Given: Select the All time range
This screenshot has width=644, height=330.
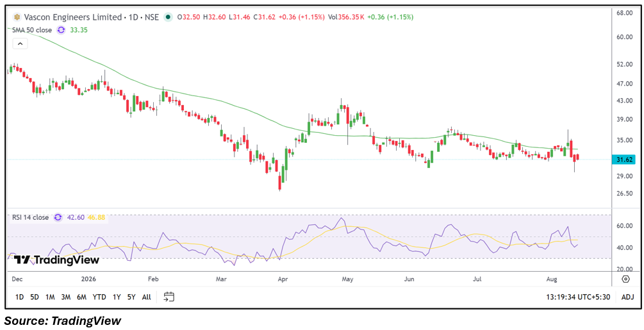Looking at the screenshot, I should pos(146,297).
